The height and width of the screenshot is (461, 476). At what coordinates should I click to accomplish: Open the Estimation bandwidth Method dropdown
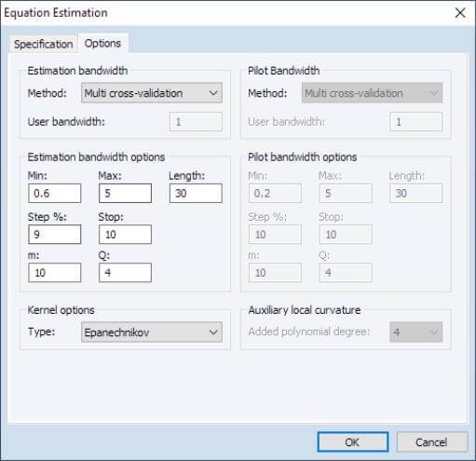(x=152, y=93)
